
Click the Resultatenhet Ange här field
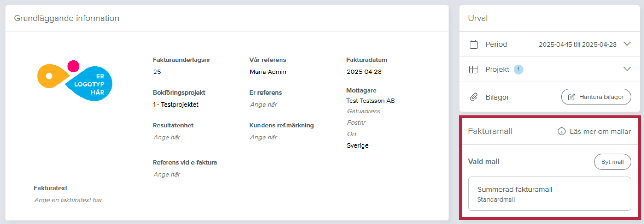pyautogui.click(x=167, y=138)
